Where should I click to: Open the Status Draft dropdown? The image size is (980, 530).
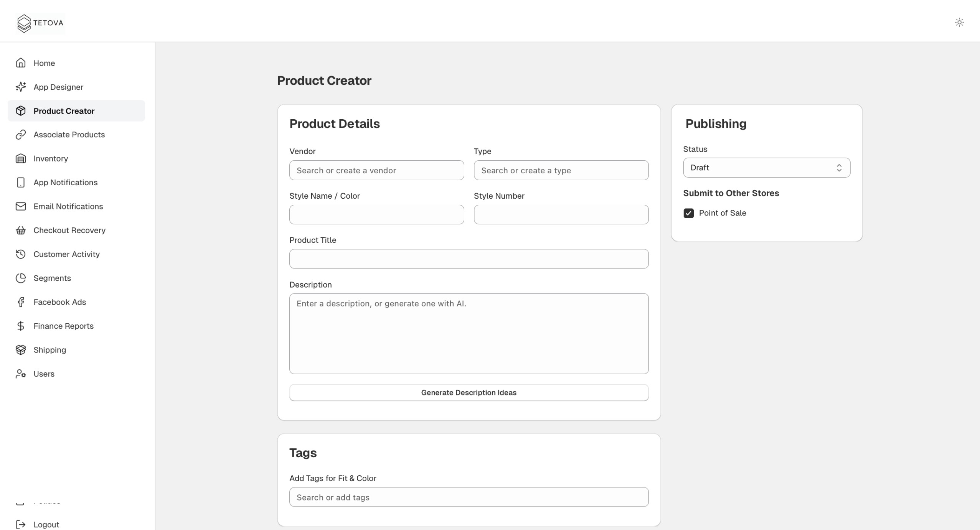(x=766, y=168)
